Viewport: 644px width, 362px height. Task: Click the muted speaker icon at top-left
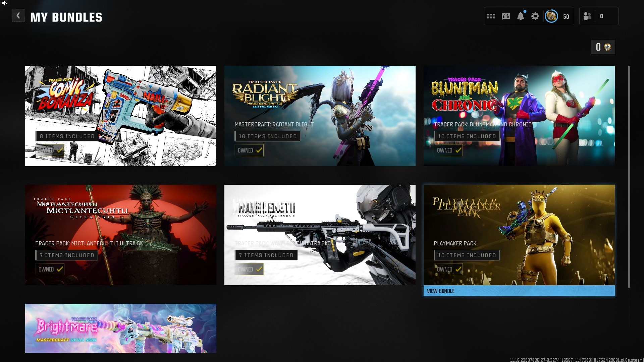pyautogui.click(x=5, y=3)
